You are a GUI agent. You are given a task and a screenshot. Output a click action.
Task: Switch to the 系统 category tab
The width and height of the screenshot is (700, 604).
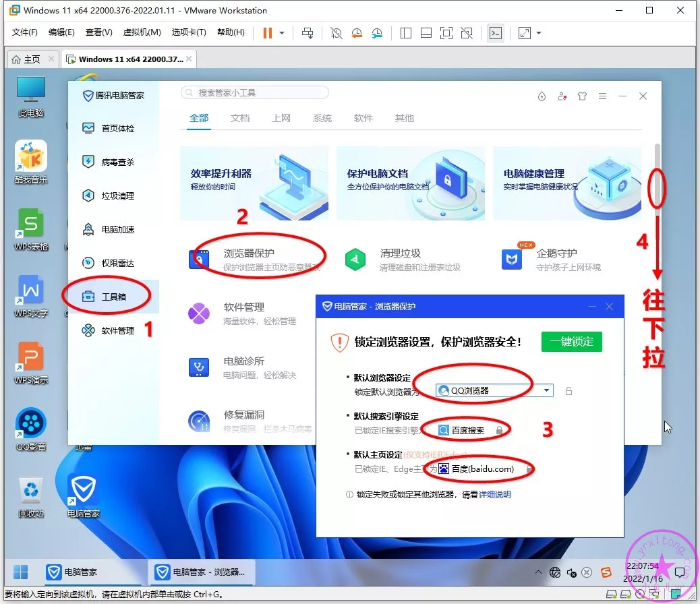click(x=322, y=118)
